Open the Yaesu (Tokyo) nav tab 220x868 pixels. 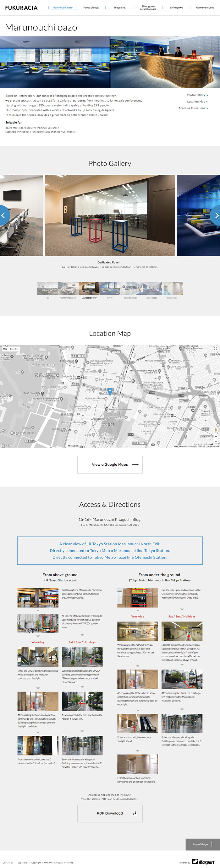pyautogui.click(x=91, y=8)
